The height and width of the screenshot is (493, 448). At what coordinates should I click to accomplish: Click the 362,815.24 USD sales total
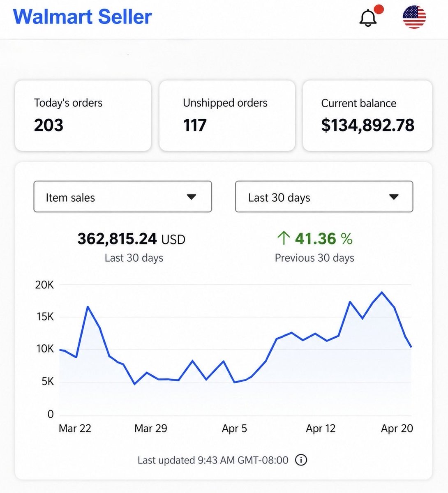coord(132,239)
